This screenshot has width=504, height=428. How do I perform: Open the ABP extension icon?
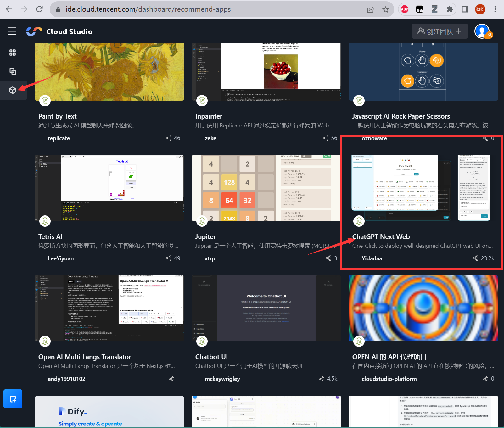(x=405, y=9)
